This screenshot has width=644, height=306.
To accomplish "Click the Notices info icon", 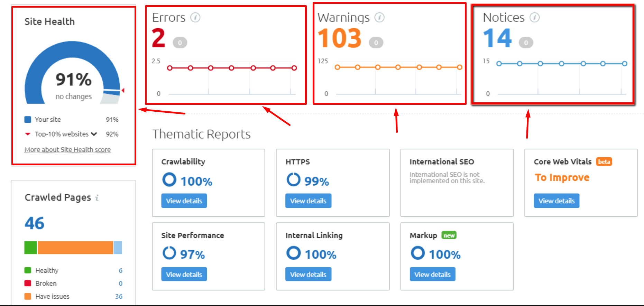I will point(535,17).
